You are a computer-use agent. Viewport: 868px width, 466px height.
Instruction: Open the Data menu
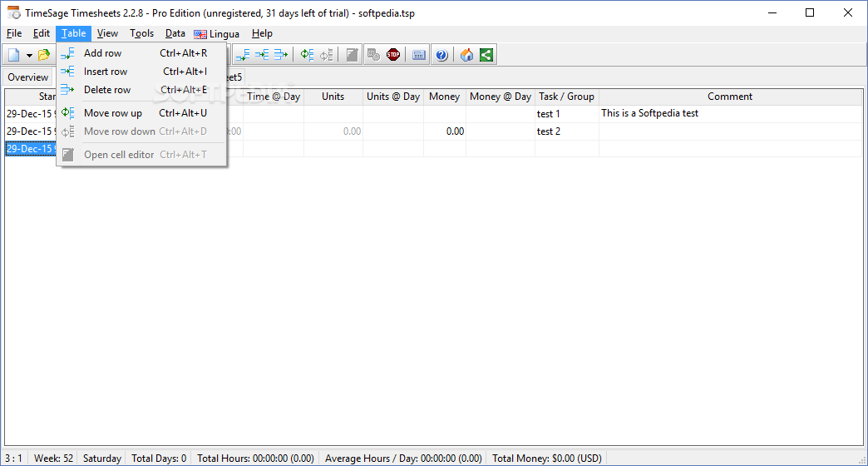175,33
